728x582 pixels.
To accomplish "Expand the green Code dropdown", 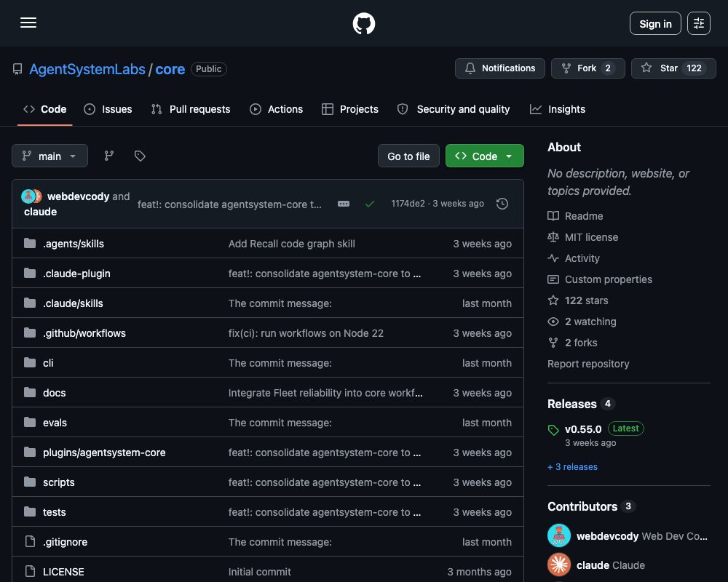I will 484,156.
